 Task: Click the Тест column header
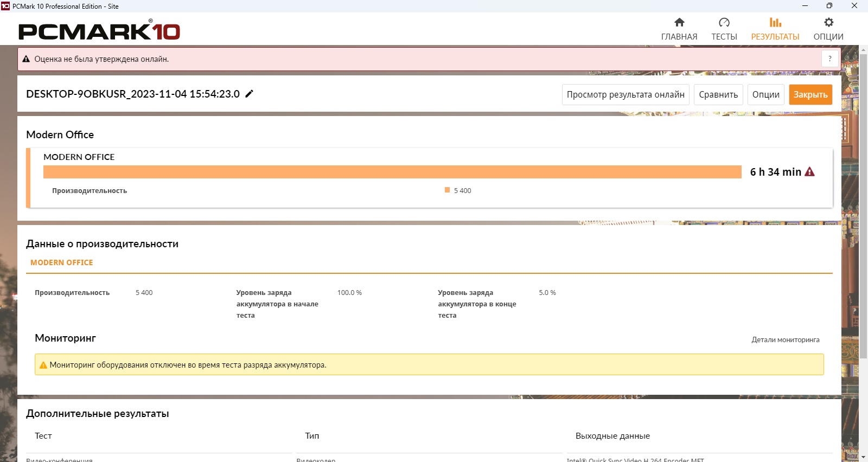pyautogui.click(x=43, y=436)
